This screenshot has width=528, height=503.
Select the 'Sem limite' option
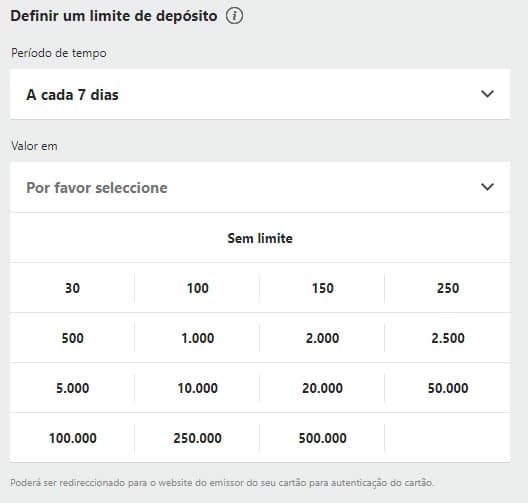[260, 238]
